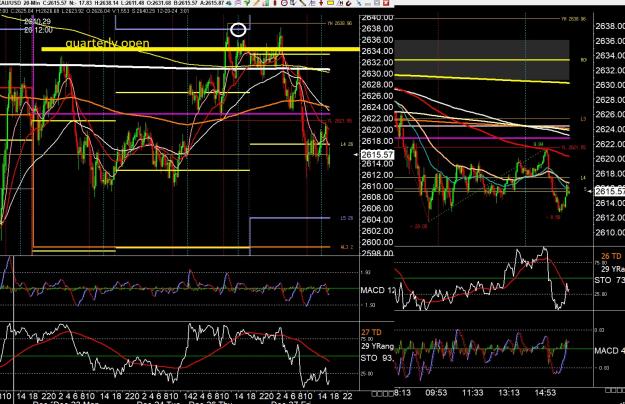Click the green arrow toolbar icon
This screenshot has height=404, width=625.
(x=247, y=3)
